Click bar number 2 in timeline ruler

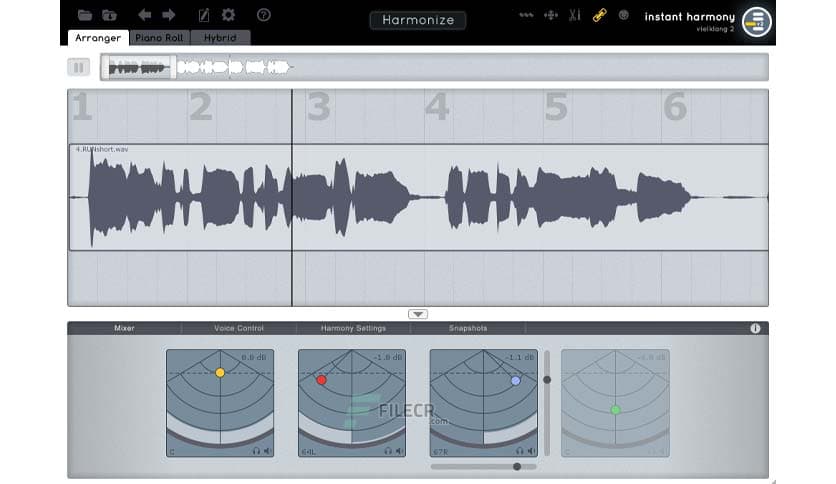point(200,107)
